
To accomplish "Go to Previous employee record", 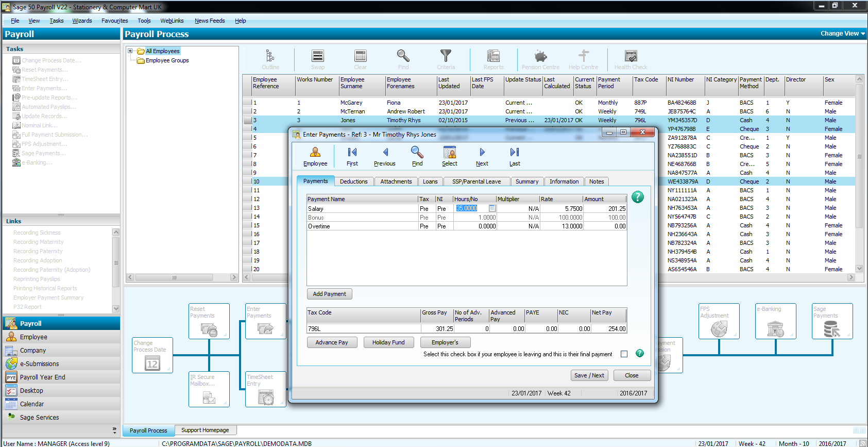I will pyautogui.click(x=384, y=156).
